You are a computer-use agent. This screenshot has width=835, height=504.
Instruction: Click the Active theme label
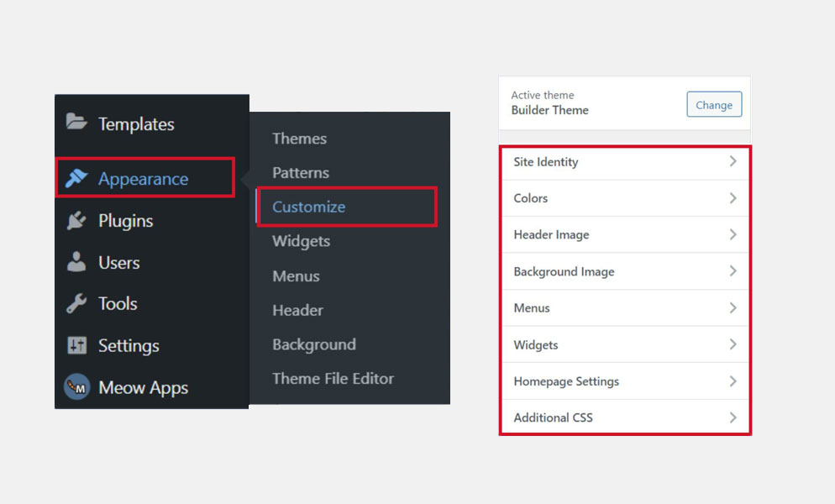click(x=543, y=96)
